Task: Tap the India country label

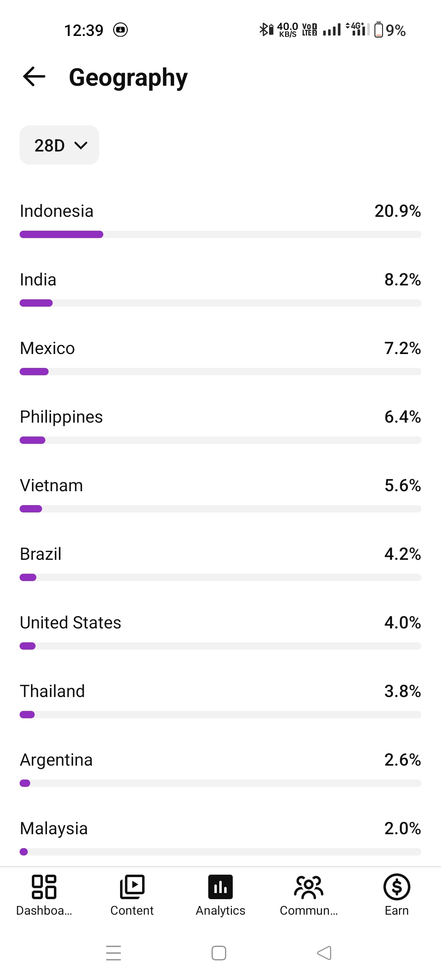Action: click(x=38, y=280)
